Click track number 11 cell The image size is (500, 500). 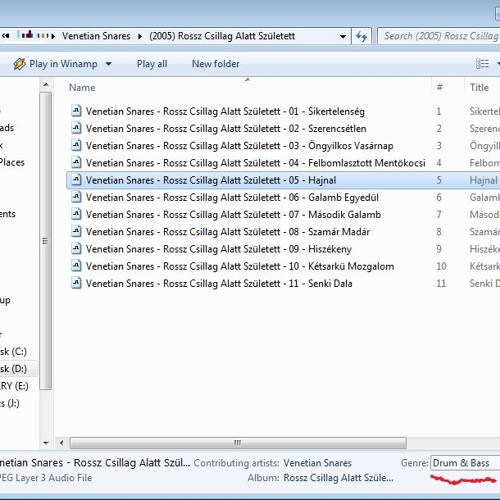(441, 283)
